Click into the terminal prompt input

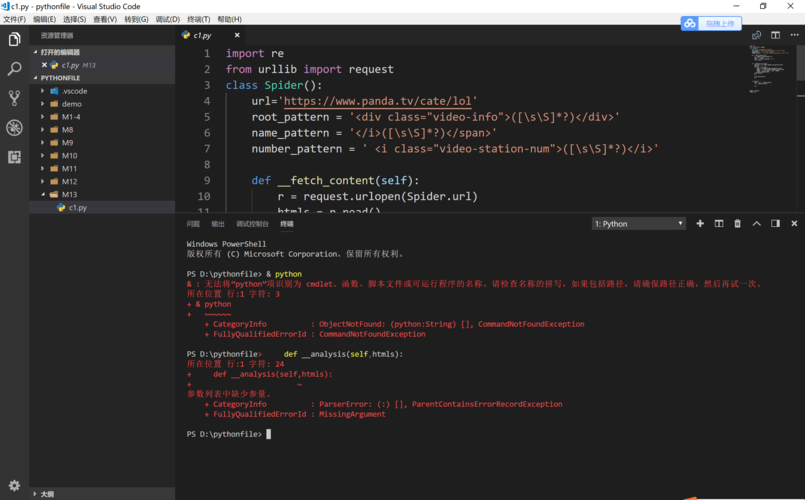269,434
